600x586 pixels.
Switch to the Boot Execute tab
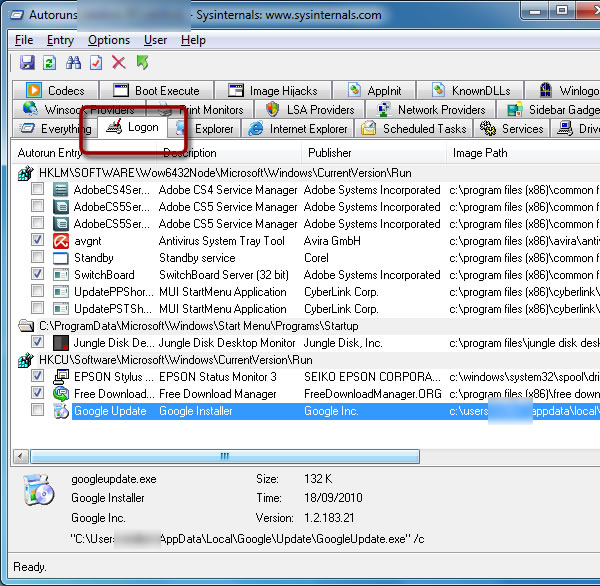157,91
